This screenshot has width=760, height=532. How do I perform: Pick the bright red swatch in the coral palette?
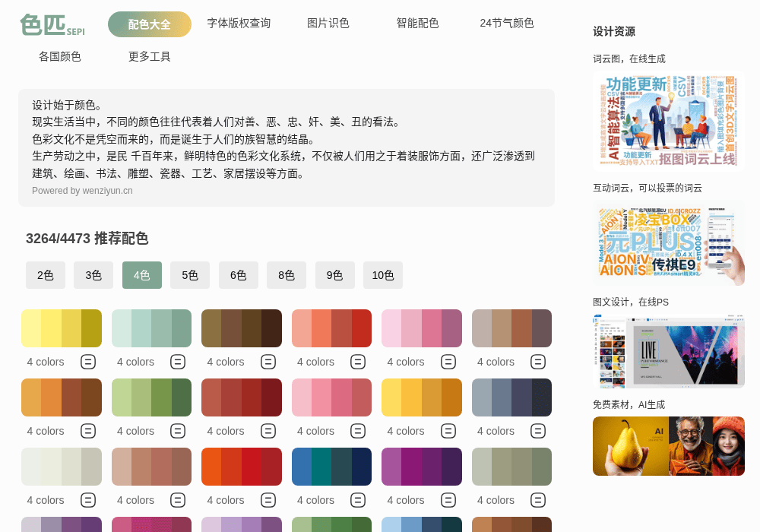(x=362, y=328)
